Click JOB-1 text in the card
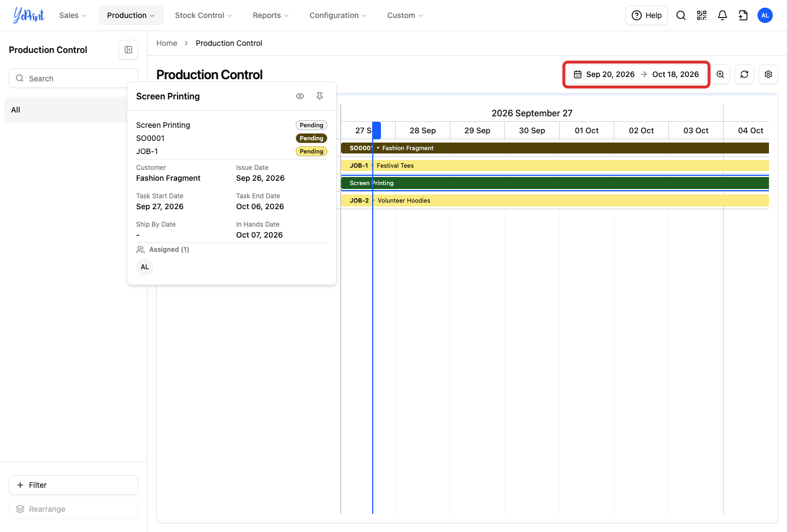 147,151
